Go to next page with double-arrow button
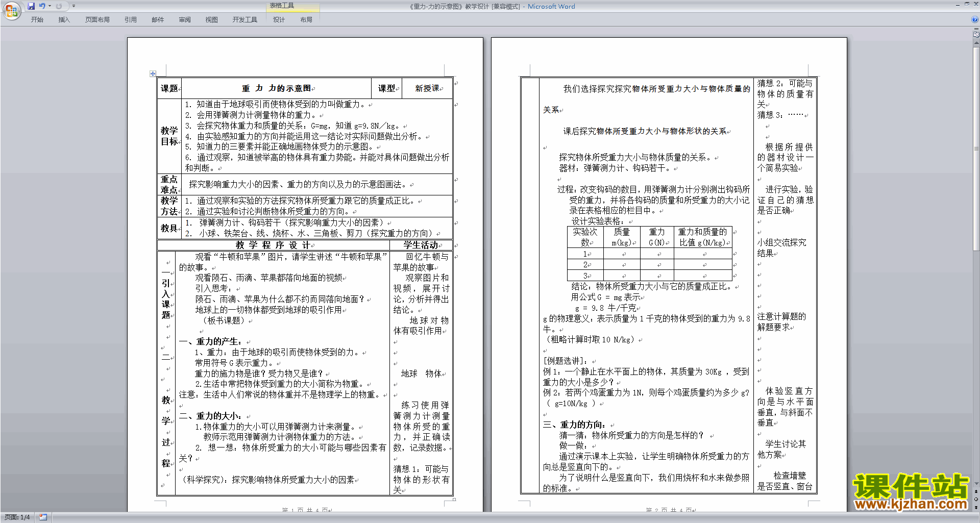This screenshot has width=980, height=523. 976,507
